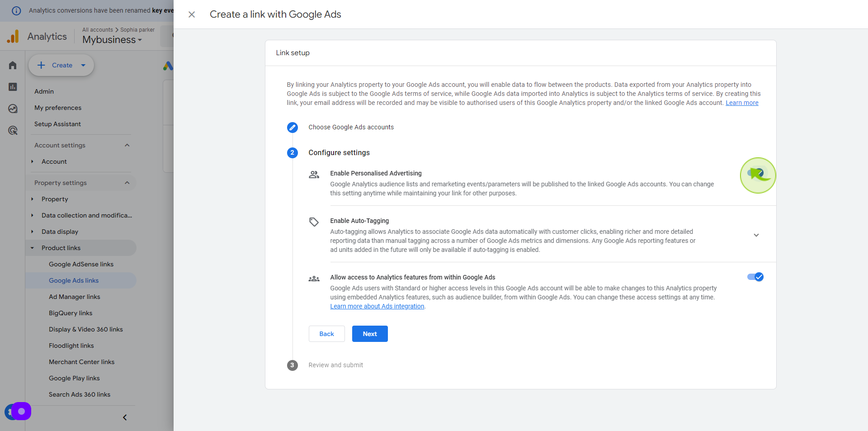
Task: Select Merchant Center links
Action: (x=82, y=362)
